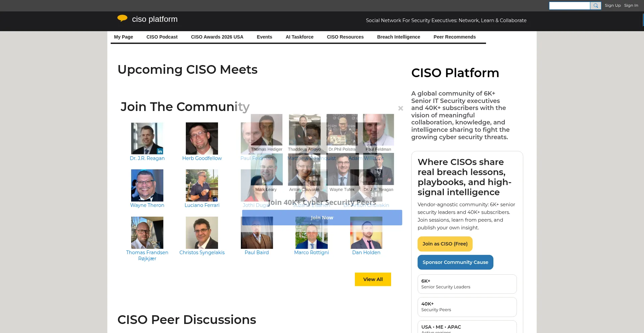Open Paul Baird's profile photo
The width and height of the screenshot is (644, 333).
click(x=257, y=233)
